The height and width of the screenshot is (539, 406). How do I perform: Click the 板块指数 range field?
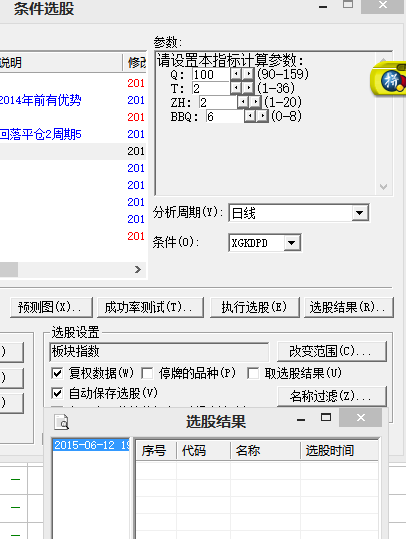click(159, 352)
